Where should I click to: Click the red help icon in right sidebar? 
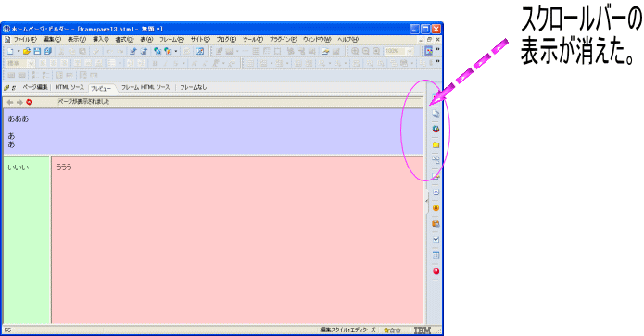[436, 271]
